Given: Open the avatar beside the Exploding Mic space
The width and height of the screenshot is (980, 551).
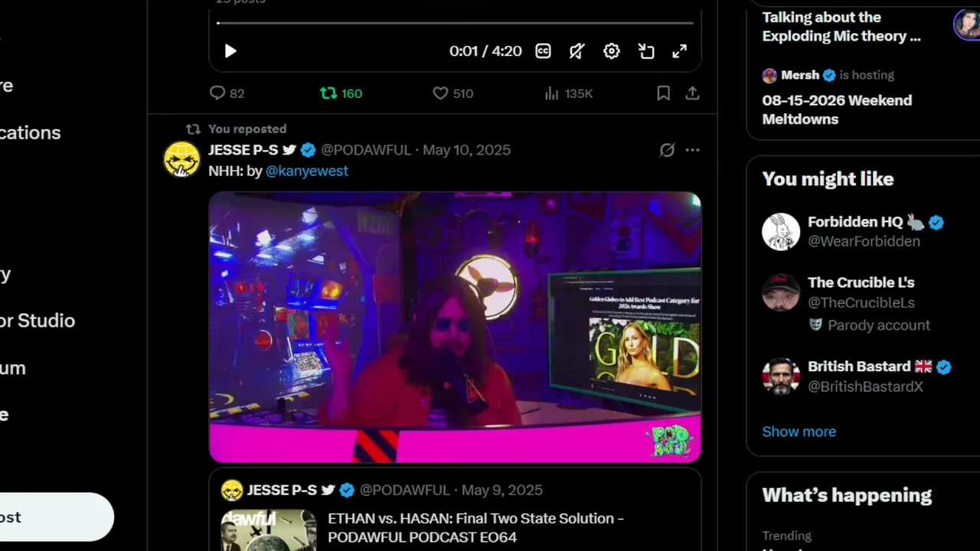Looking at the screenshot, I should tap(966, 24).
